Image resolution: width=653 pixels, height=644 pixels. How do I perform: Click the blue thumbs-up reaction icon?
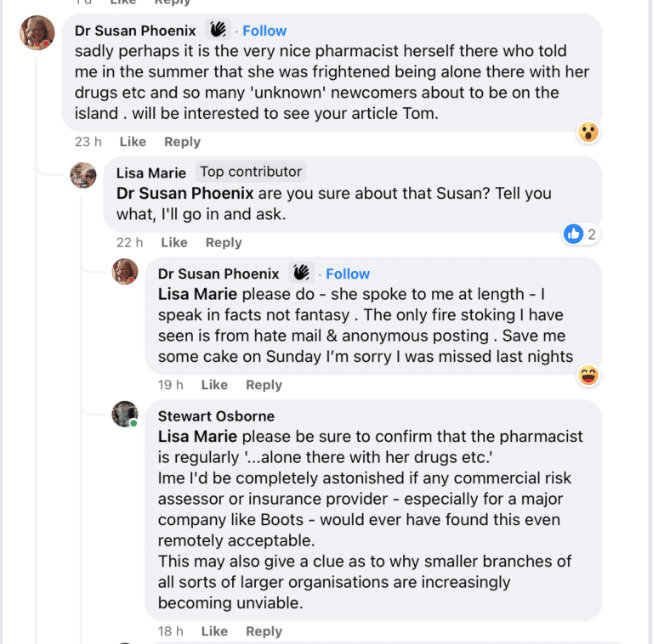click(x=573, y=234)
